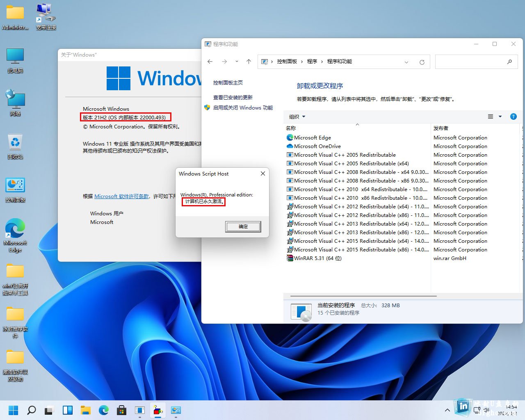This screenshot has height=420, width=525.
Task: Open 启用或关闭 Windows 功能 link
Action: click(x=243, y=107)
